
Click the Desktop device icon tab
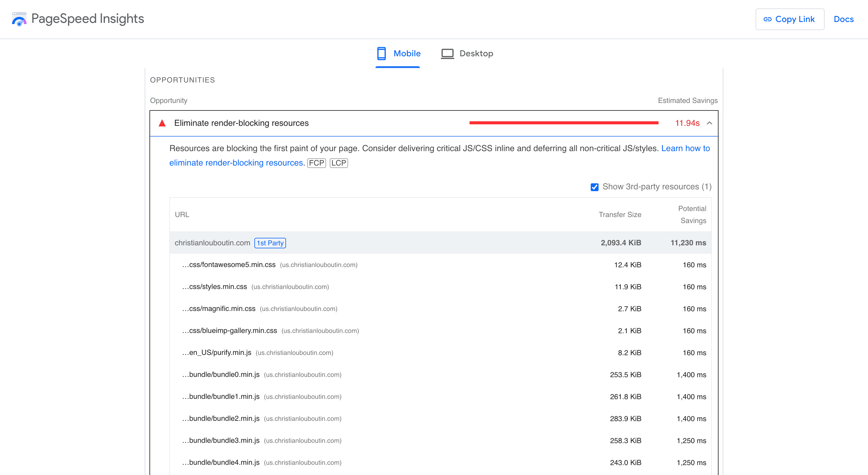(447, 53)
